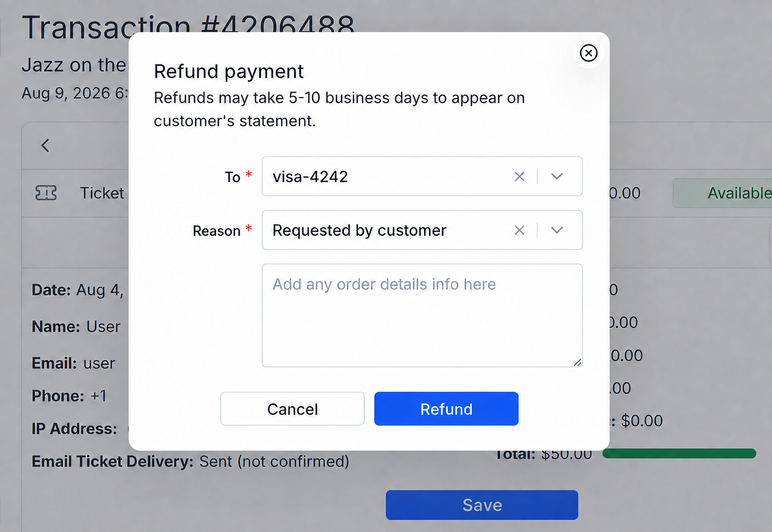Close the Refund payment dialog
This screenshot has width=772, height=532.
[589, 53]
